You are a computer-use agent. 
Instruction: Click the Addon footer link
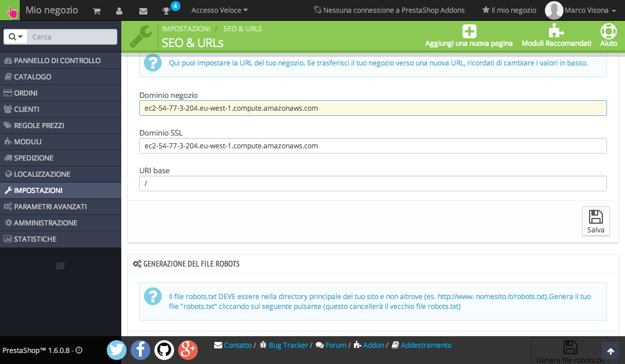(x=374, y=345)
